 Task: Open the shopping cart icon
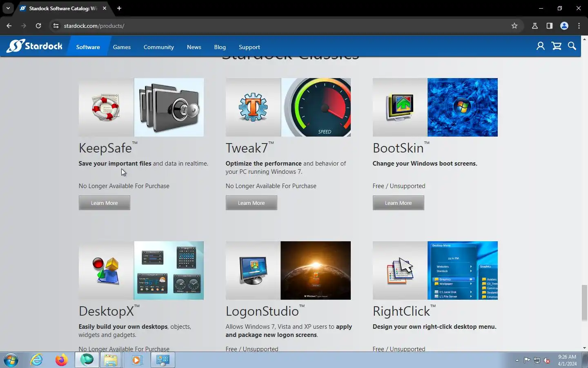tap(557, 46)
